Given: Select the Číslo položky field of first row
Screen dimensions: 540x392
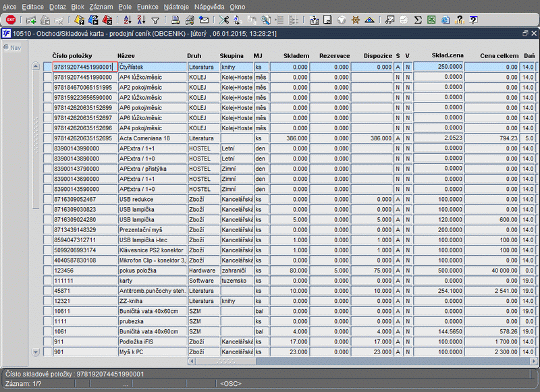Looking at the screenshot, I should point(82,67).
